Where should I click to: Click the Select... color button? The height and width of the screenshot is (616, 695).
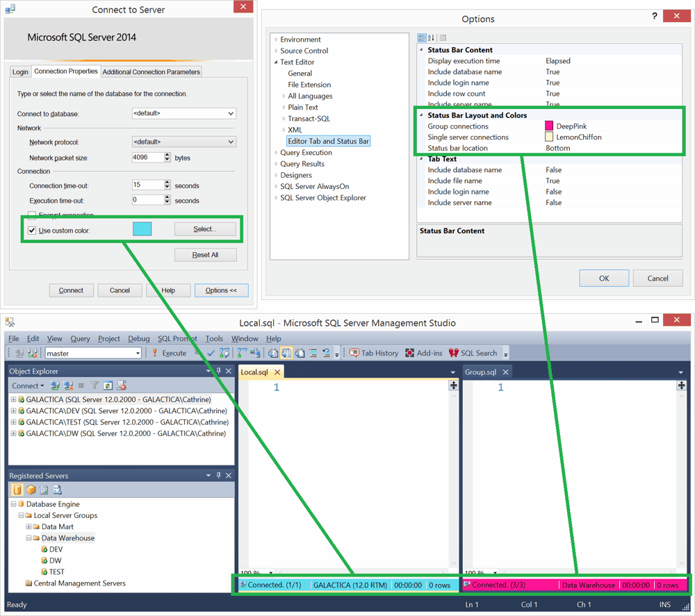(x=205, y=229)
